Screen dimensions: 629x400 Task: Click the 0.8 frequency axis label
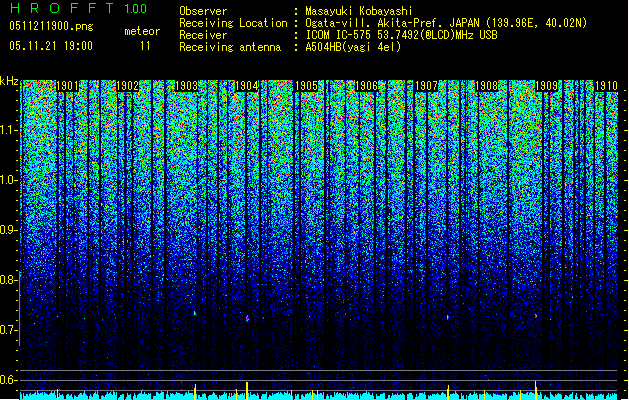[x=8, y=280]
